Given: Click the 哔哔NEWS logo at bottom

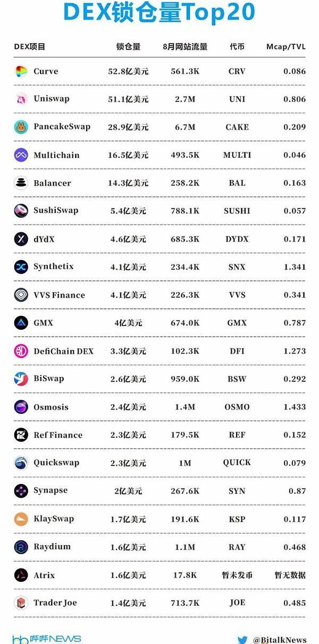Looking at the screenshot, I should tap(47, 639).
